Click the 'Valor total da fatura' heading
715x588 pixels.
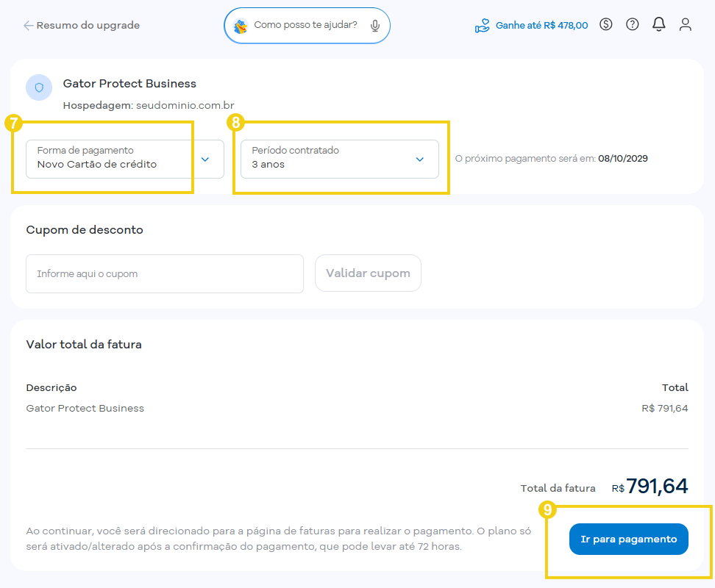(84, 345)
